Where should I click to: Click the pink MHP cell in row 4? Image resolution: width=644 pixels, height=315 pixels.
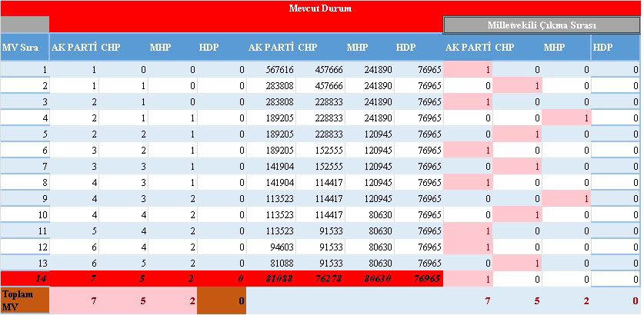pos(567,118)
